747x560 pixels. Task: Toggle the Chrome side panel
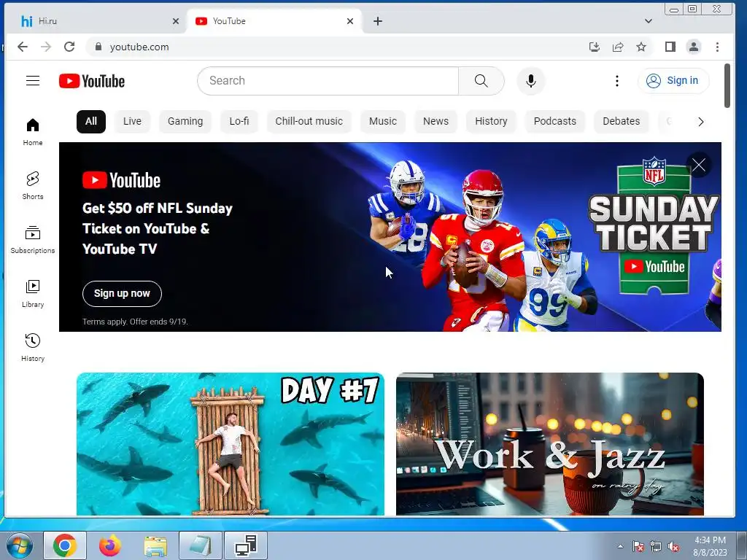click(x=670, y=47)
